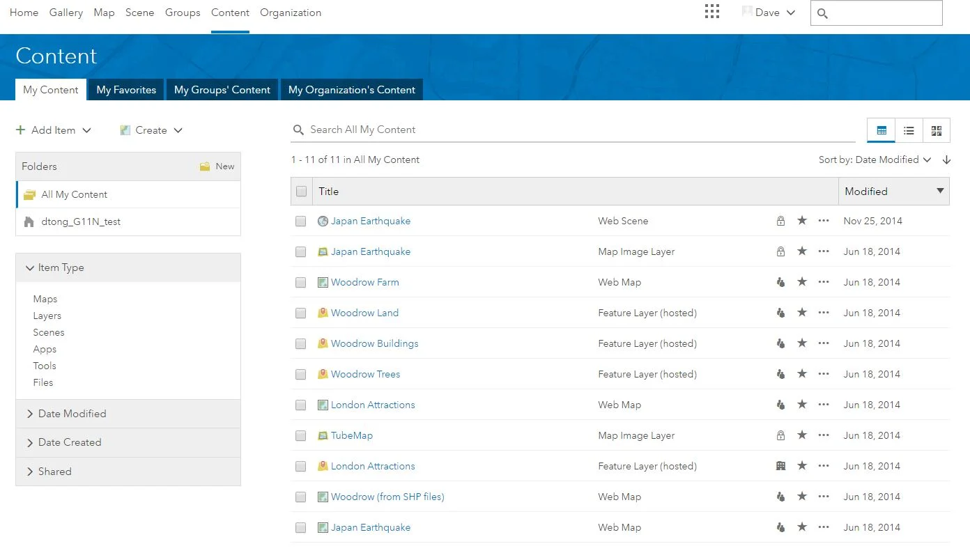The image size is (970, 560).
Task: Switch to the My Favorites tab
Action: (125, 89)
